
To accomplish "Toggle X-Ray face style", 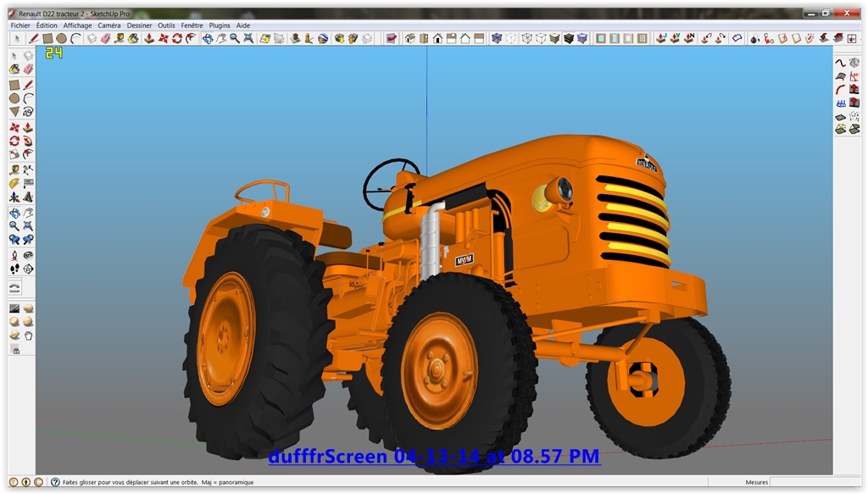I will coord(497,38).
